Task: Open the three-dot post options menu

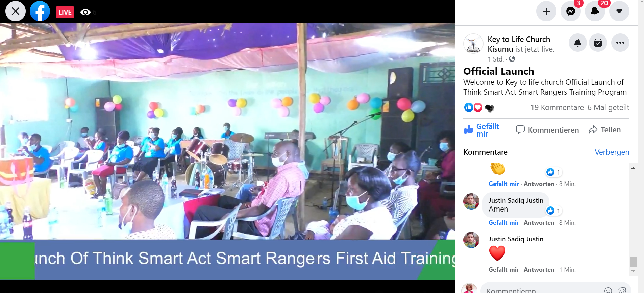Action: coord(620,43)
